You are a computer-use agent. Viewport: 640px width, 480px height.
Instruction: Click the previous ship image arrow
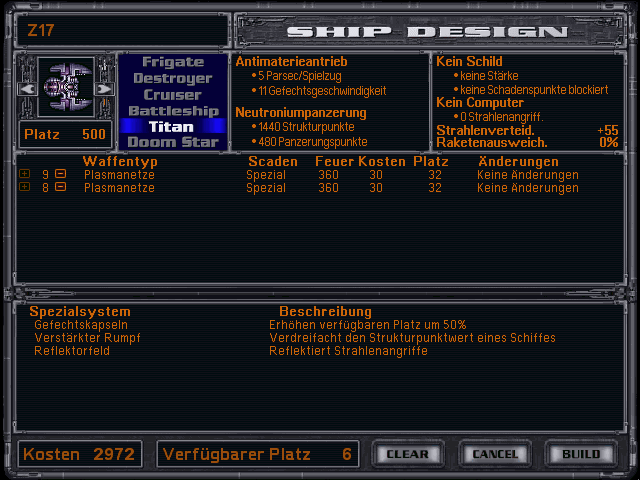(27, 88)
